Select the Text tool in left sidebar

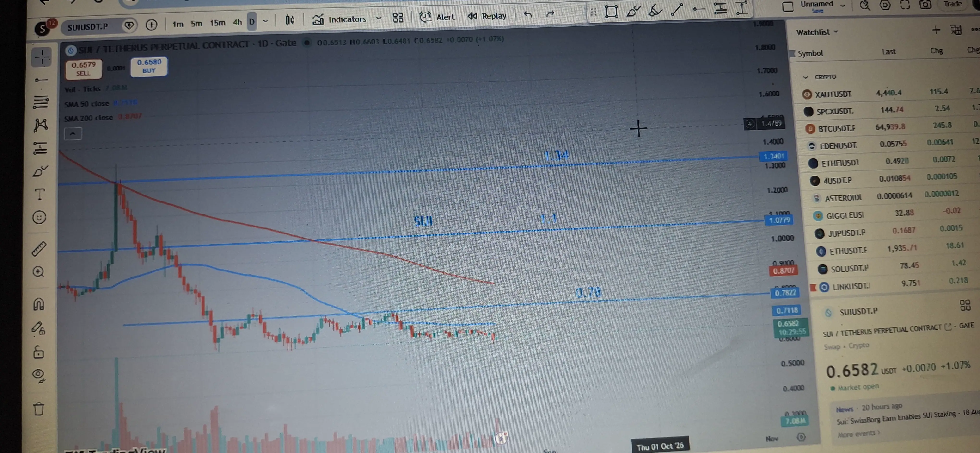[x=40, y=195]
